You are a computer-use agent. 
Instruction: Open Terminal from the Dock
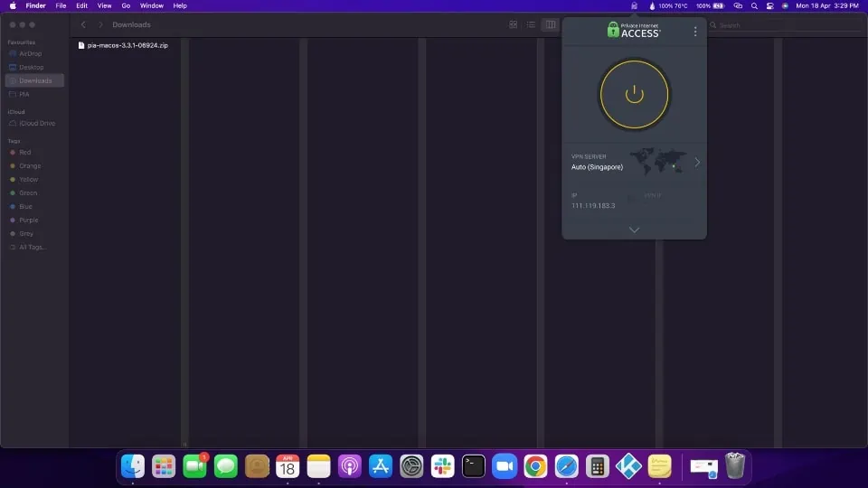point(474,466)
